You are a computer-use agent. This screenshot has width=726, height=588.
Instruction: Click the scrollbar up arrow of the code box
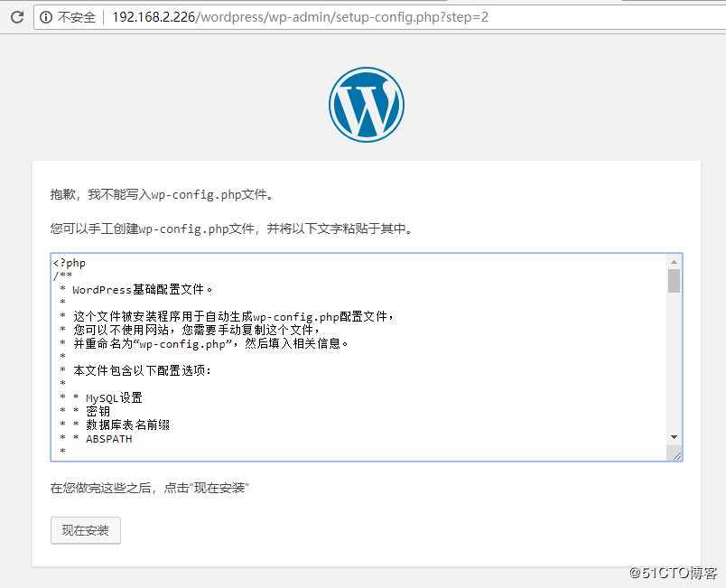[x=674, y=260]
